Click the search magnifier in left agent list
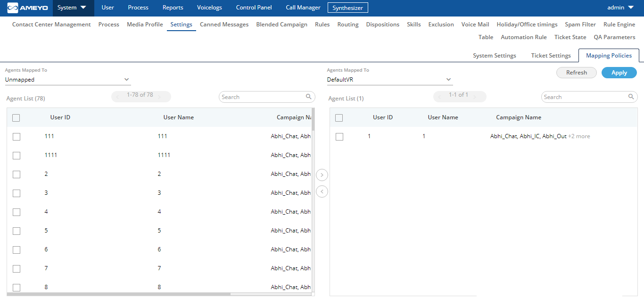 [309, 97]
